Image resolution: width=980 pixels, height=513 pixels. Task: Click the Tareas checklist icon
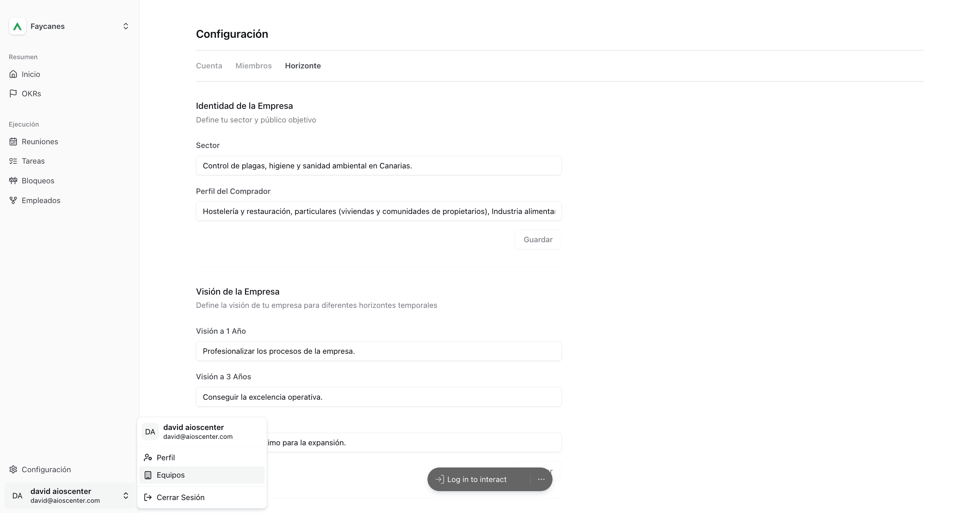coord(13,161)
